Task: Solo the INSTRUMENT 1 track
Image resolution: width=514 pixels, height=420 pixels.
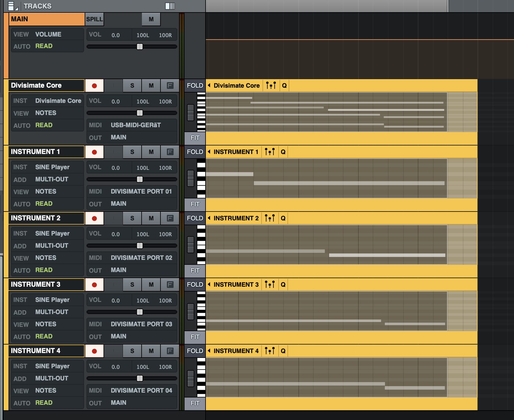Action: pos(132,152)
